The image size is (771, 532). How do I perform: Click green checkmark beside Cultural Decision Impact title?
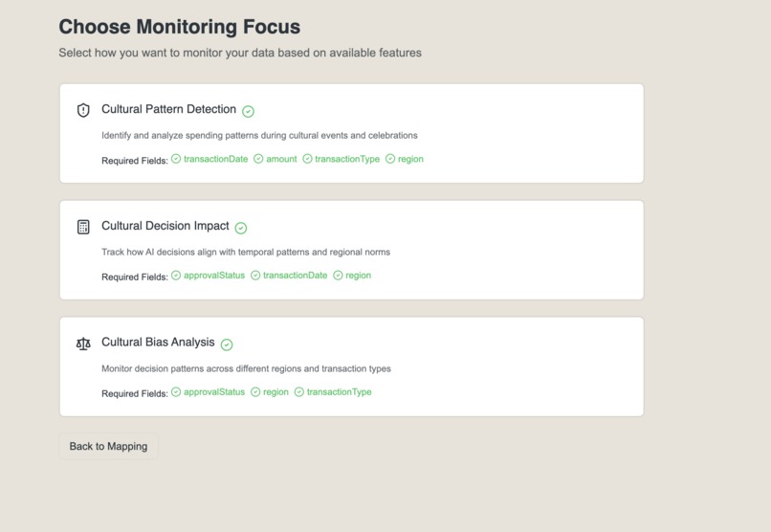pos(241,228)
